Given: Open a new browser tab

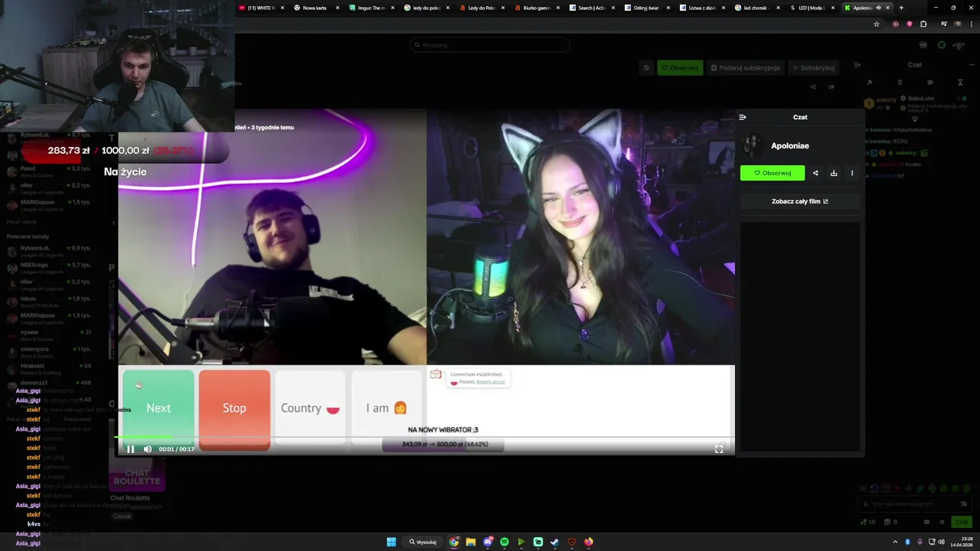Looking at the screenshot, I should (x=901, y=8).
